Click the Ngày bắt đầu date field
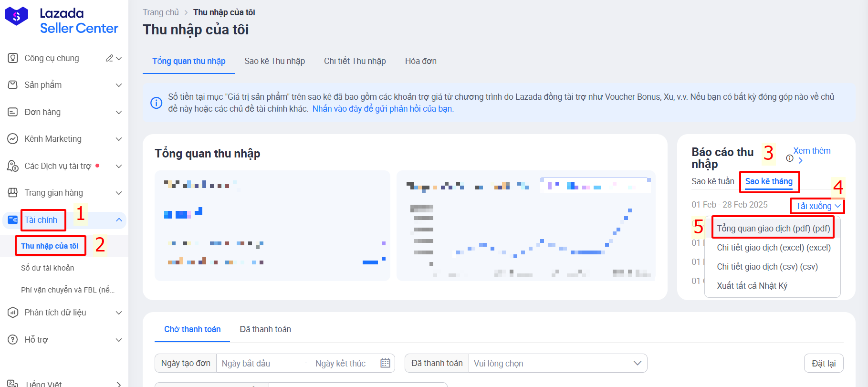 pyautogui.click(x=261, y=364)
